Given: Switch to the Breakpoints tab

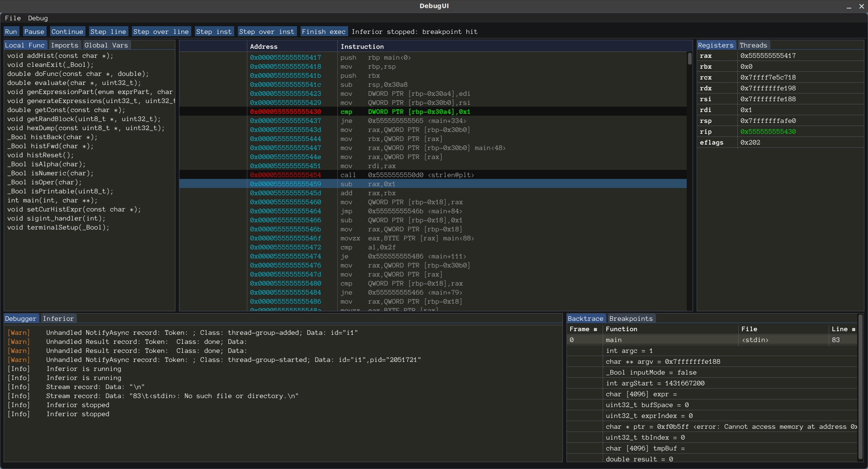Looking at the screenshot, I should pos(631,319).
